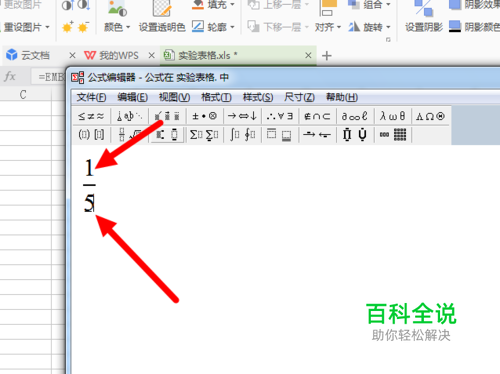500x374 pixels.
Task: Click the fraction numerator 1
Action: (89, 168)
